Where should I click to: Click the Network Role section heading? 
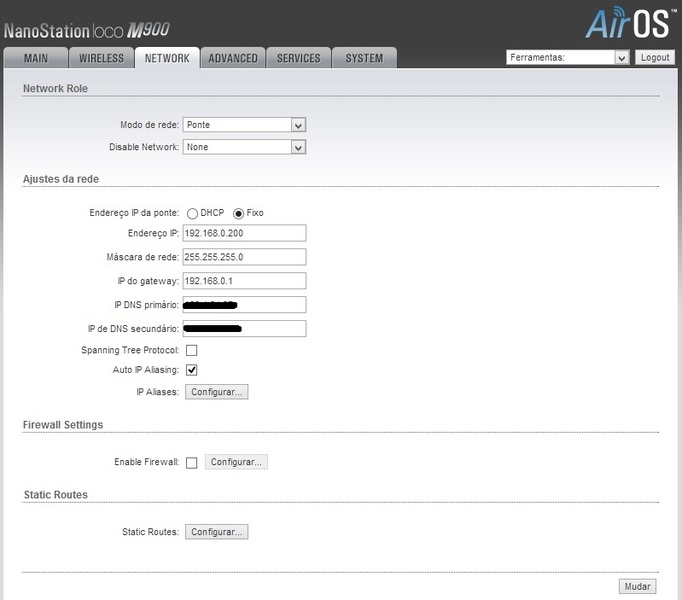55,88
